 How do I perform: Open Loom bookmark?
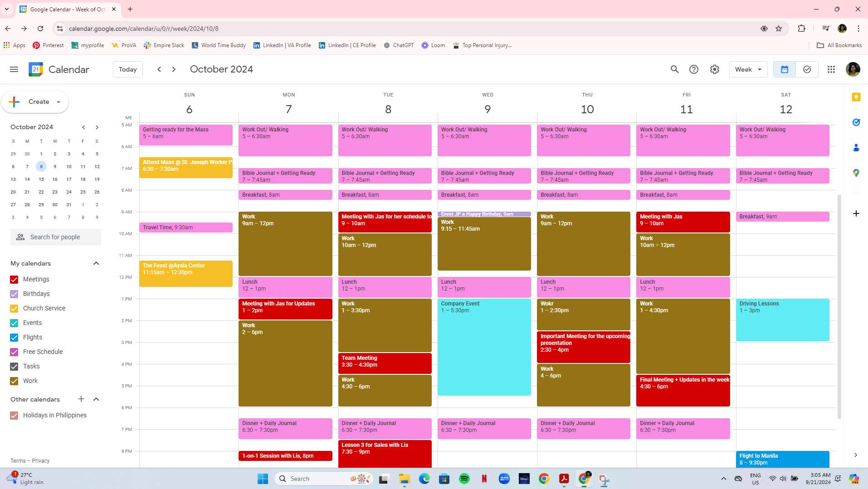pyautogui.click(x=433, y=45)
